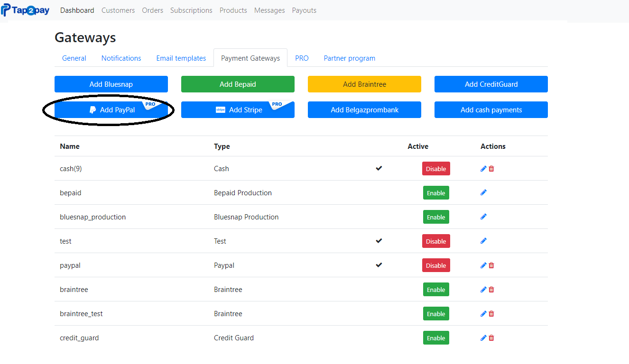Enable the braintree_test gateway
The height and width of the screenshot is (364, 629).
pos(436,314)
